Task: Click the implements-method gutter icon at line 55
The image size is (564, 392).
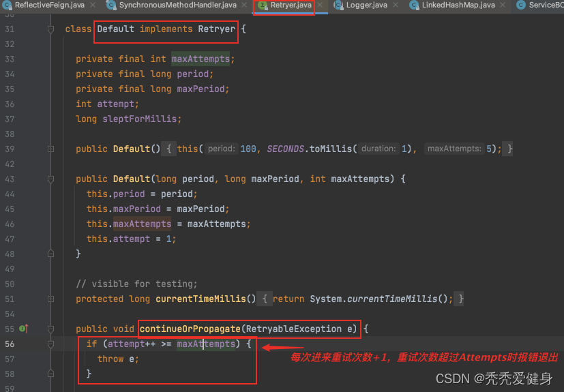Action: pyautogui.click(x=24, y=329)
